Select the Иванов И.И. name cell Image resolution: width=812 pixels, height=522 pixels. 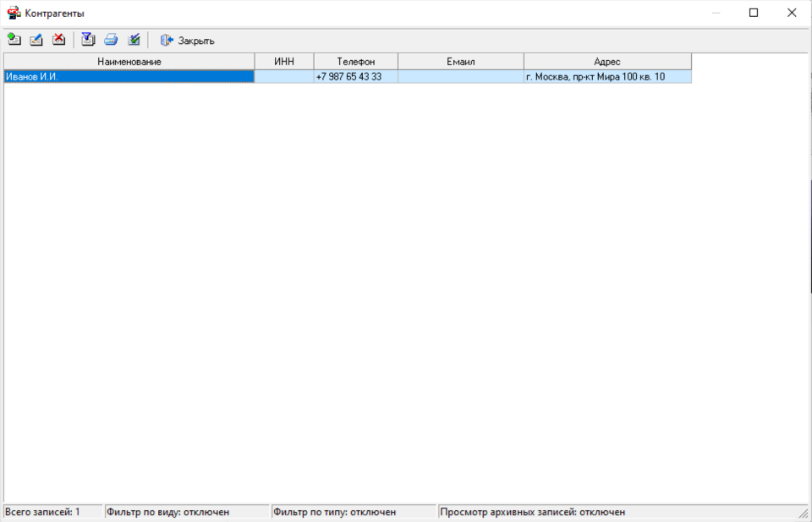coord(129,77)
